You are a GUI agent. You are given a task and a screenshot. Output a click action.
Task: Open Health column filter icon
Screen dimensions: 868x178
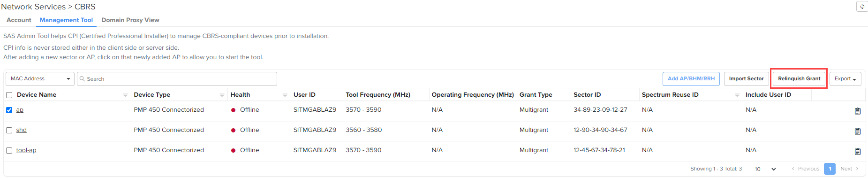click(x=285, y=95)
